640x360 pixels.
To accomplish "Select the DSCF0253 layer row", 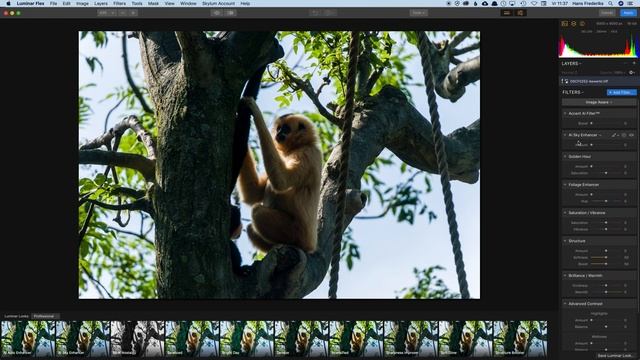I will click(x=599, y=82).
